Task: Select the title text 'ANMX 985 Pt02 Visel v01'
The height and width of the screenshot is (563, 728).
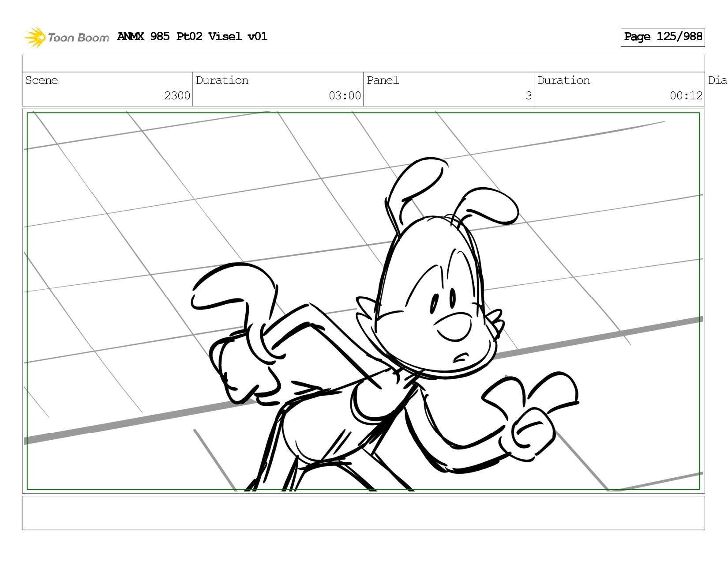Action: coord(192,36)
